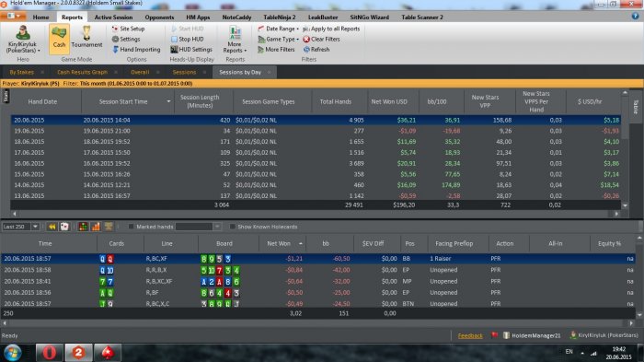The width and height of the screenshot is (644, 362).
Task: Sort by Total Hands column header
Action: tap(336, 101)
